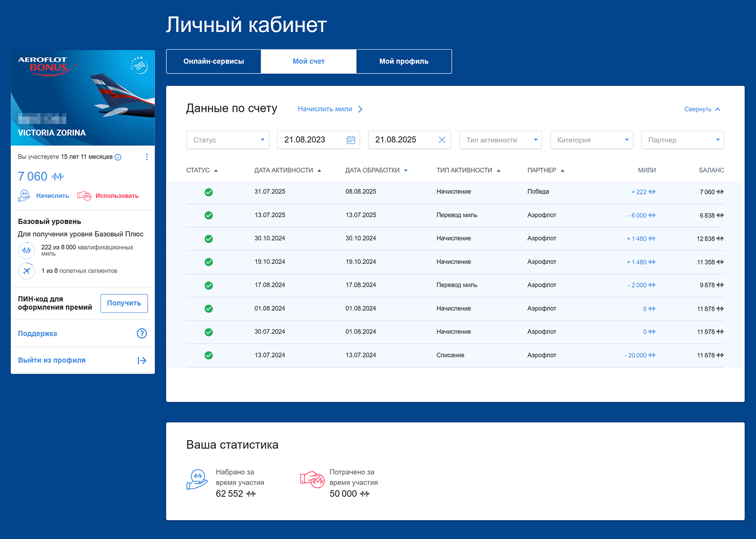Click the Получить button for PIN code
756x539 pixels.
tap(124, 303)
